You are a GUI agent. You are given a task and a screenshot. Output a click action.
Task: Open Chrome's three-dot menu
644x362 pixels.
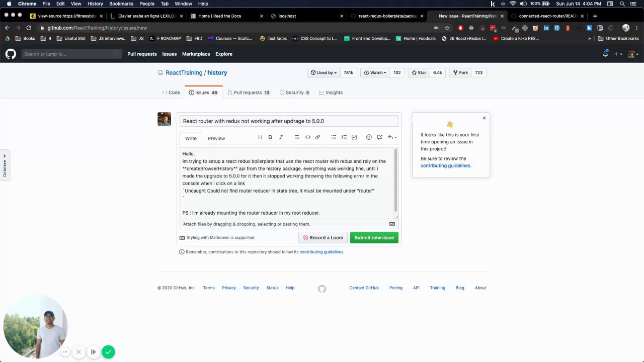pyautogui.click(x=637, y=28)
